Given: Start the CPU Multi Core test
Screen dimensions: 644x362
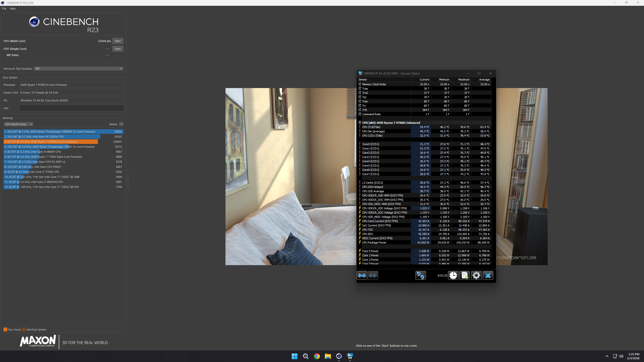Looking at the screenshot, I should coord(118,41).
